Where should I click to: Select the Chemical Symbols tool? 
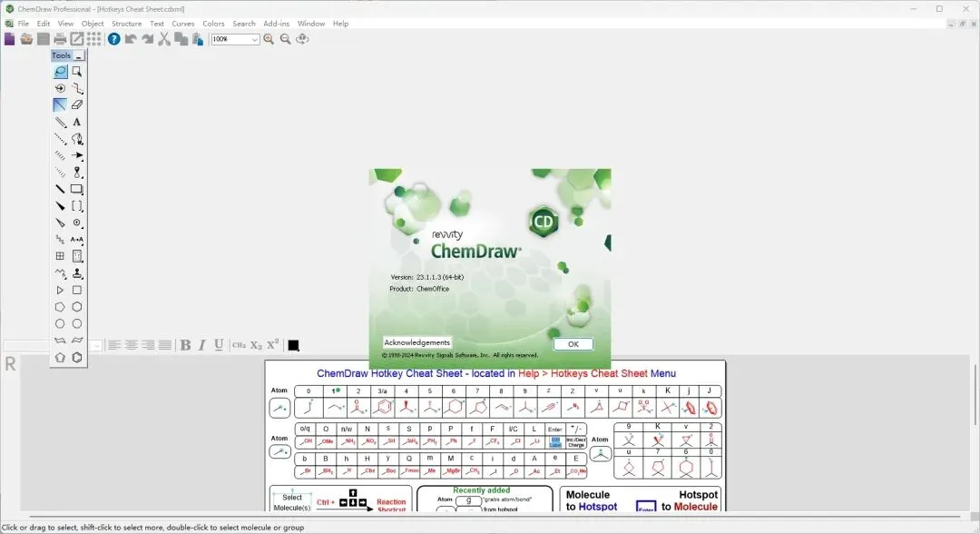pos(77,222)
